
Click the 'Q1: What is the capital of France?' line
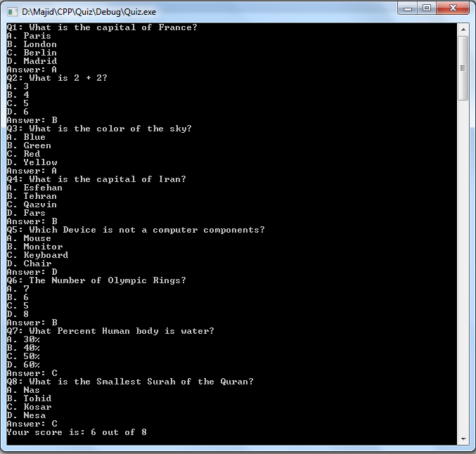click(x=102, y=27)
